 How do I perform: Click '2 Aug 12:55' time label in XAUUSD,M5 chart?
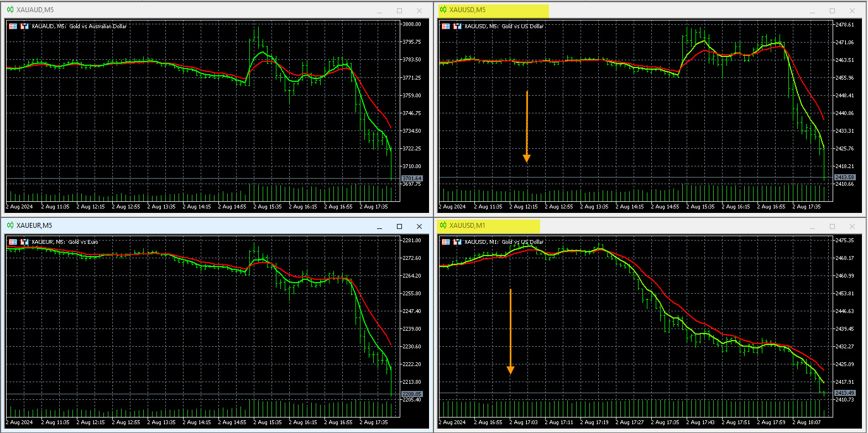559,206
